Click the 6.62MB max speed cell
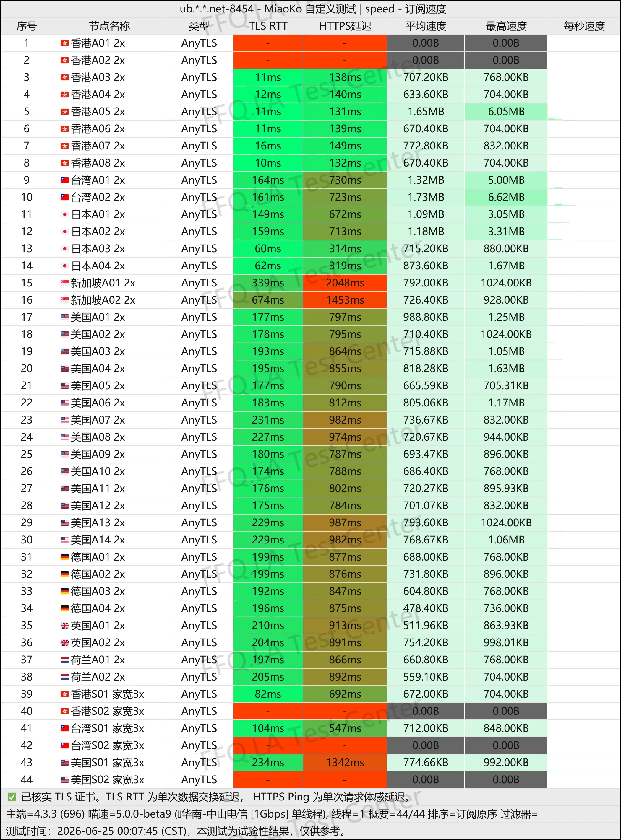621x840 pixels. click(x=506, y=197)
